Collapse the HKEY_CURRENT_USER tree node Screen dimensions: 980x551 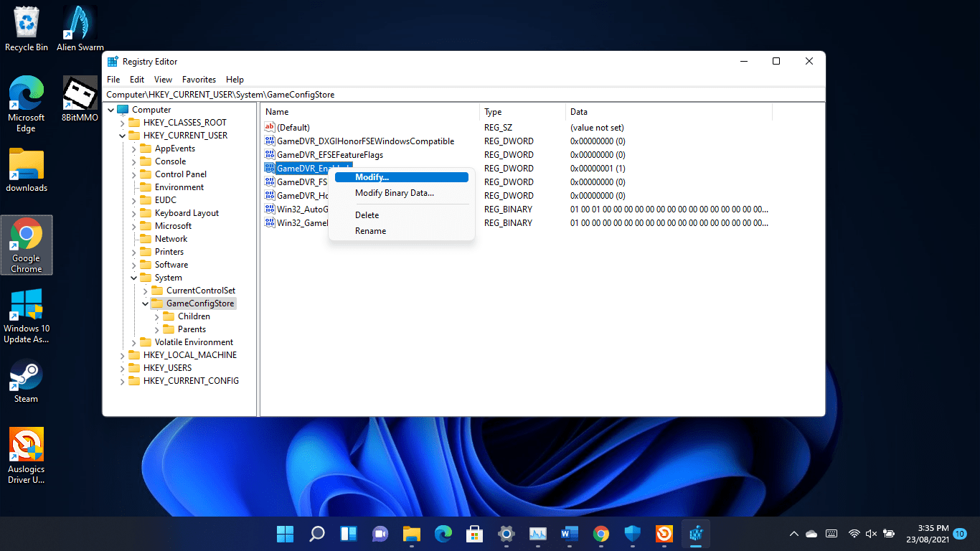click(123, 136)
